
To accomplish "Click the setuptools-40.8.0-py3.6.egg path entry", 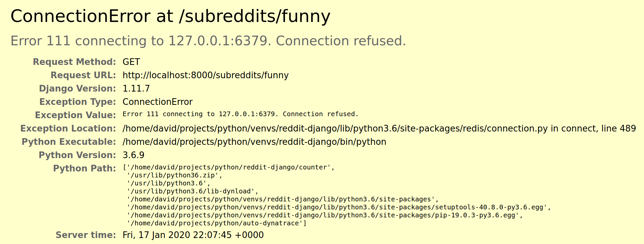I will click(339, 207).
